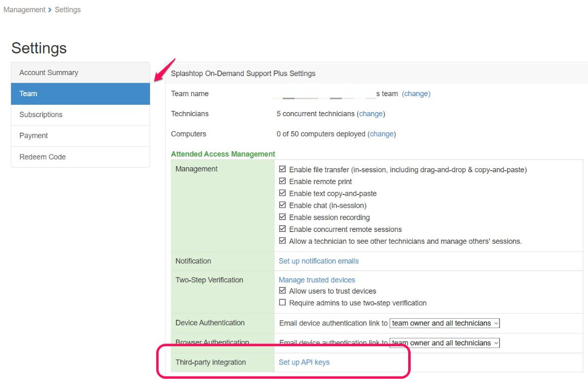Click Set up API keys link
This screenshot has height=379, width=588.
[304, 362]
